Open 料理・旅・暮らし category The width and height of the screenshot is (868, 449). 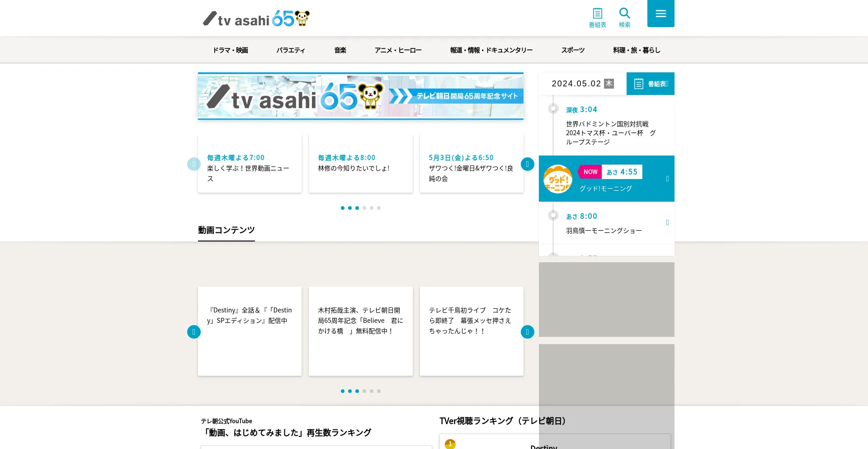point(637,50)
